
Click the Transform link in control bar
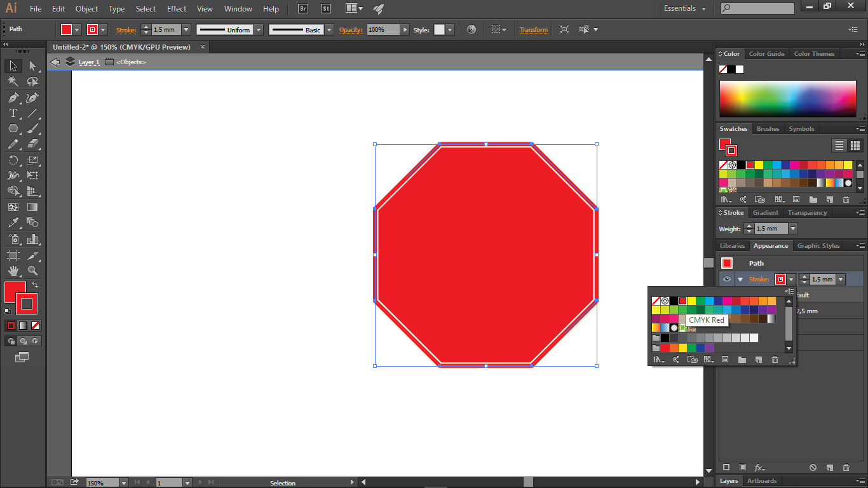(x=534, y=30)
